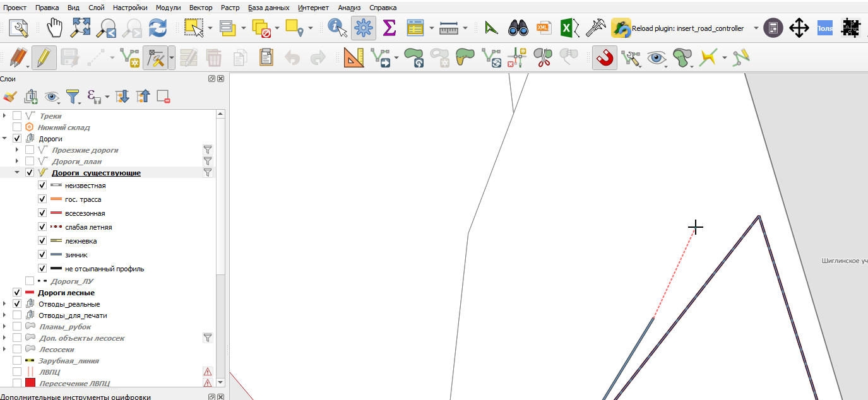Activate the Identify Features tool

click(x=338, y=28)
